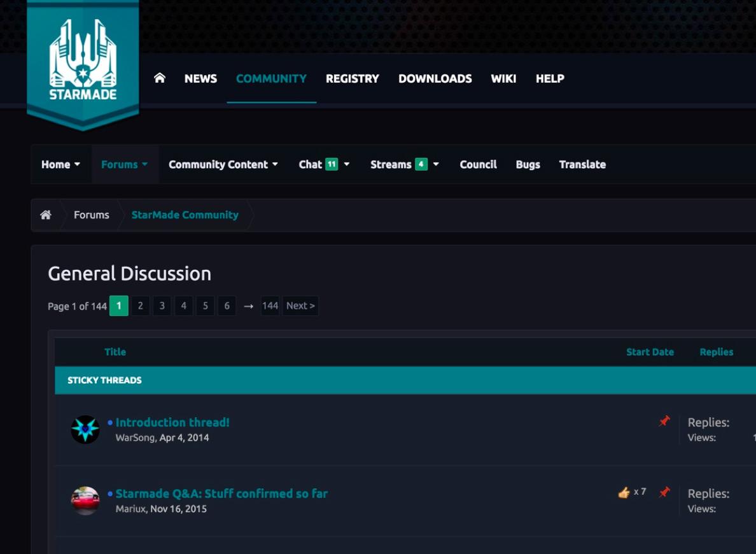Open Mariux's avatar on Q&A thread
Image resolution: width=756 pixels, height=554 pixels.
pos(85,501)
